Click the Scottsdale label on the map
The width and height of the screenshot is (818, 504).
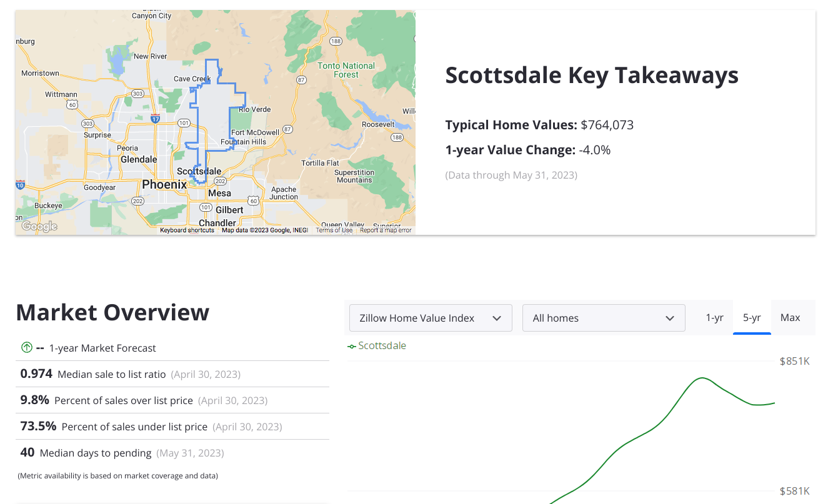(199, 171)
